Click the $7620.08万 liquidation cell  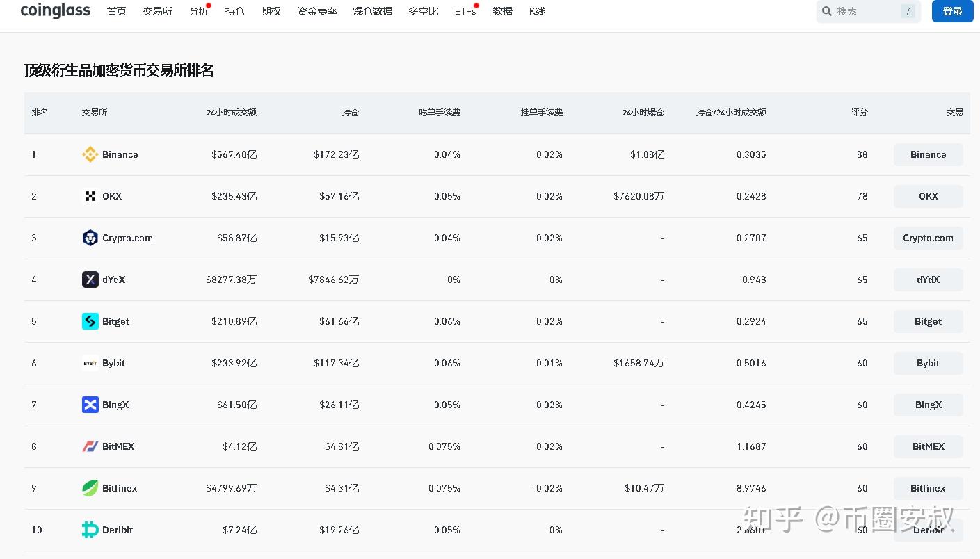click(x=639, y=196)
